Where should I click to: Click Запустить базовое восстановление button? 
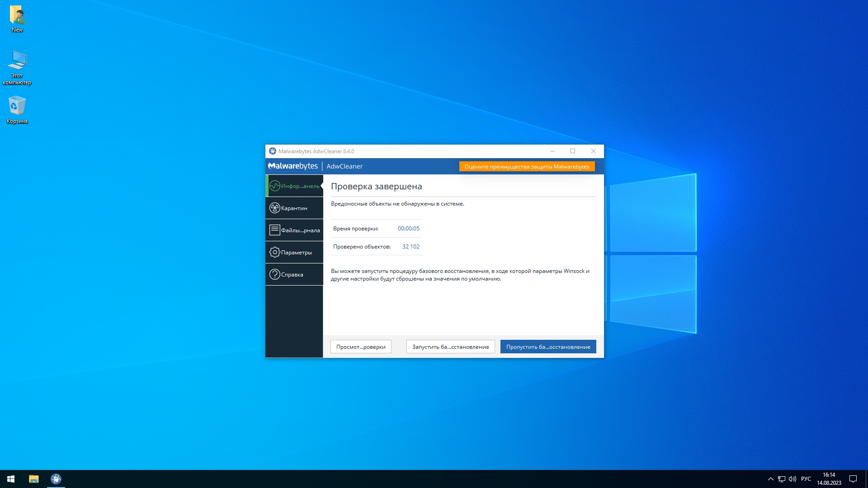[x=450, y=347]
